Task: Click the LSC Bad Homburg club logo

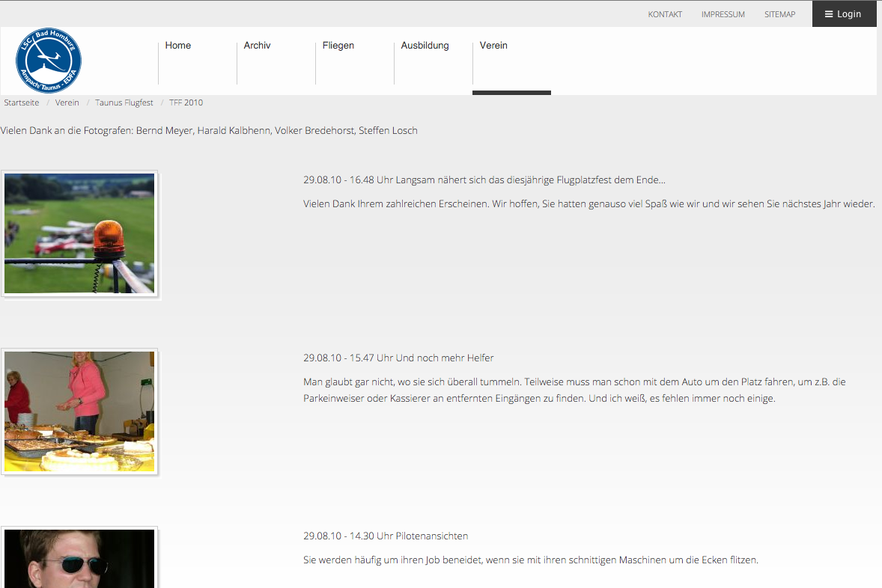Action: click(x=49, y=61)
